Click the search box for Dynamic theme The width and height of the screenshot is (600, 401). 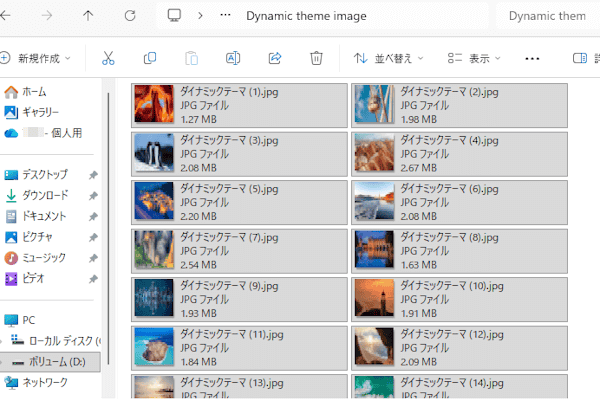[548, 16]
